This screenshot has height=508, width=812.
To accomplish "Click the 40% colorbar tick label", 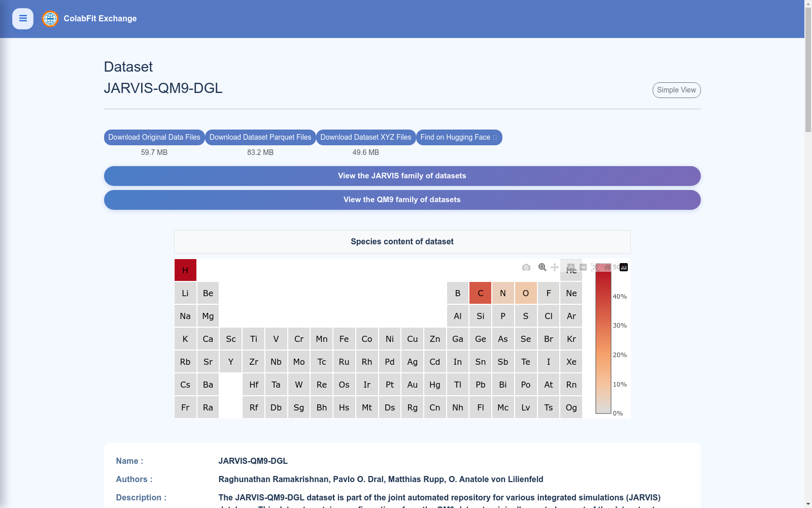I will coord(620,297).
